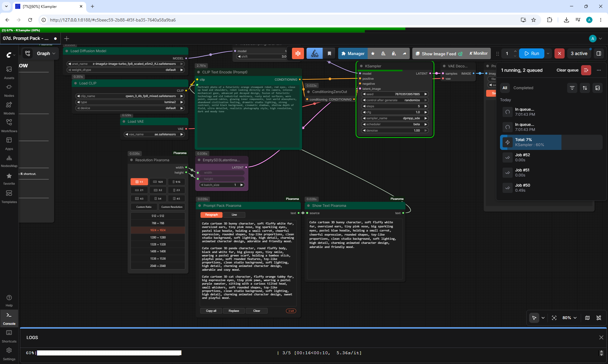Close the Logs panel
This screenshot has height=364, width=608.
click(x=601, y=337)
